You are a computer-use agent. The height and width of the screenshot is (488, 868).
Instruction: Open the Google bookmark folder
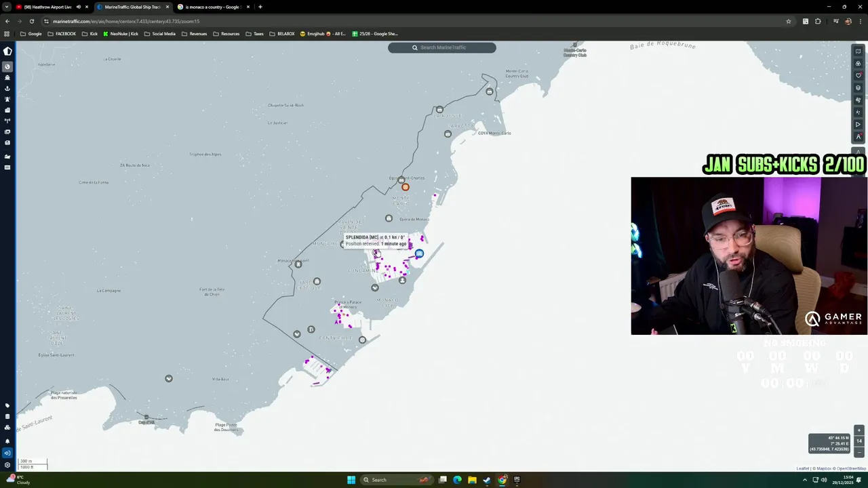(31, 33)
